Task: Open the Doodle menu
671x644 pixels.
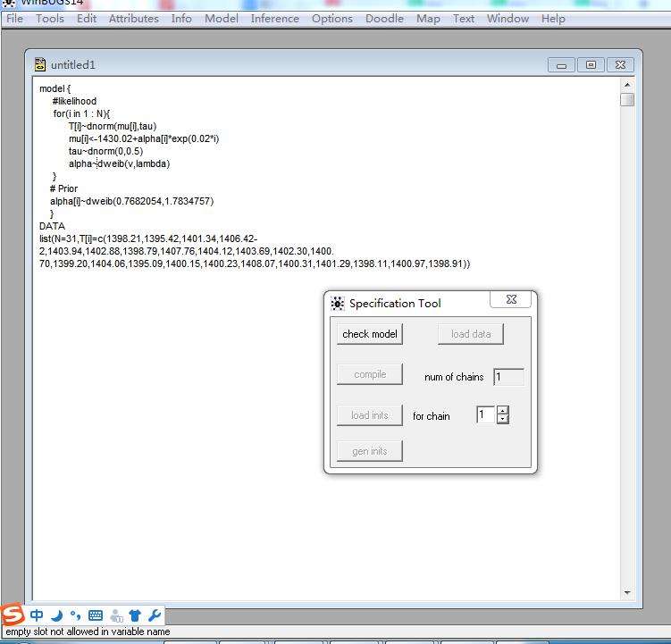Action: point(384,19)
